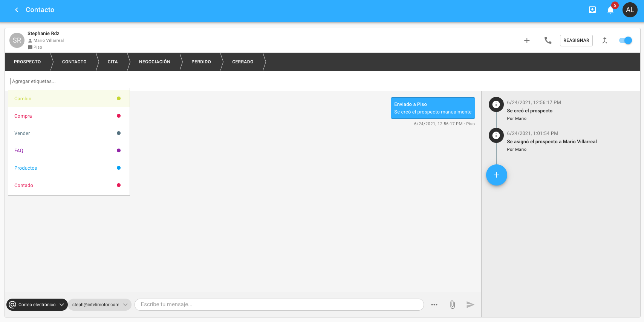The image size is (644, 322).
Task: Click the merge arrows icon
Action: pos(605,40)
